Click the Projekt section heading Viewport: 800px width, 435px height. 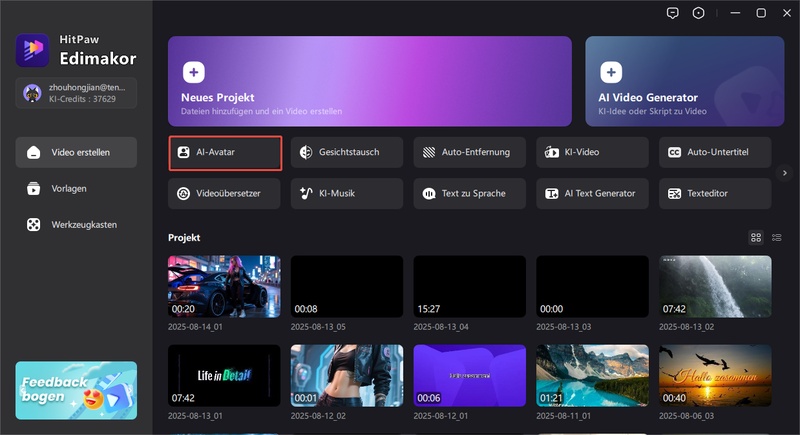click(184, 238)
